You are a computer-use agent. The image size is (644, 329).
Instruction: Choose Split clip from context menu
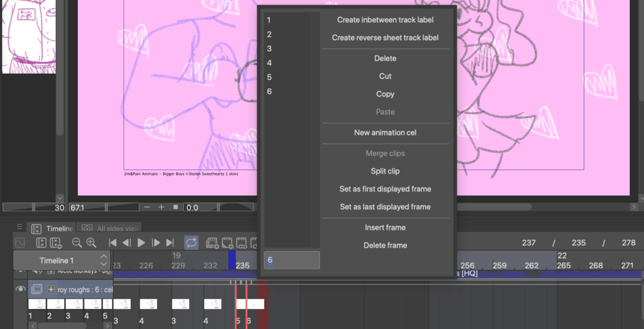[x=385, y=172]
